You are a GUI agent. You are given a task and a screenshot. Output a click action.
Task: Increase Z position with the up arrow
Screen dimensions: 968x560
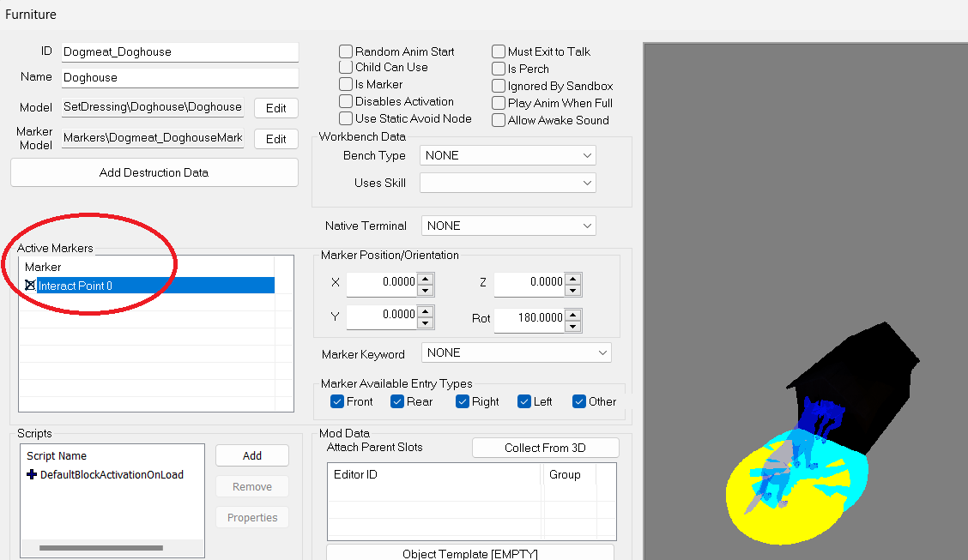point(573,278)
